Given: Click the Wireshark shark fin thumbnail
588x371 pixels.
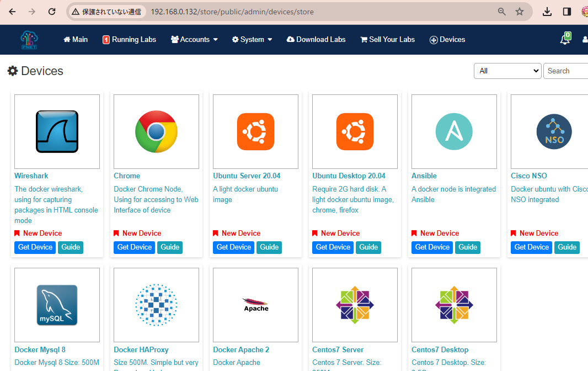Looking at the screenshot, I should tap(57, 131).
